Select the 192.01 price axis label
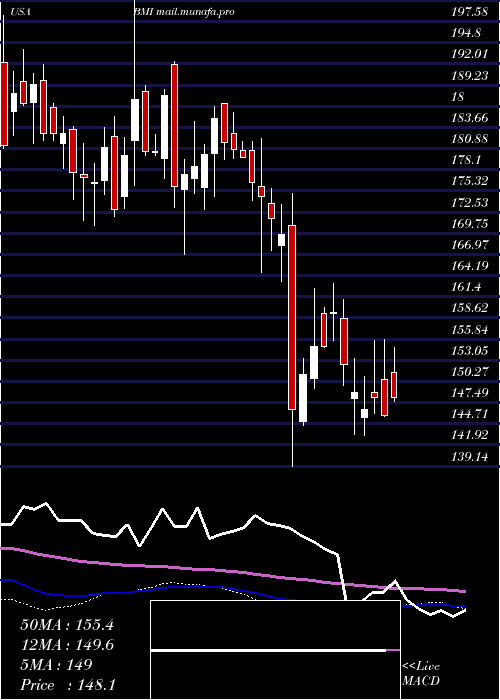Image resolution: width=500 pixels, height=700 pixels. tap(469, 54)
